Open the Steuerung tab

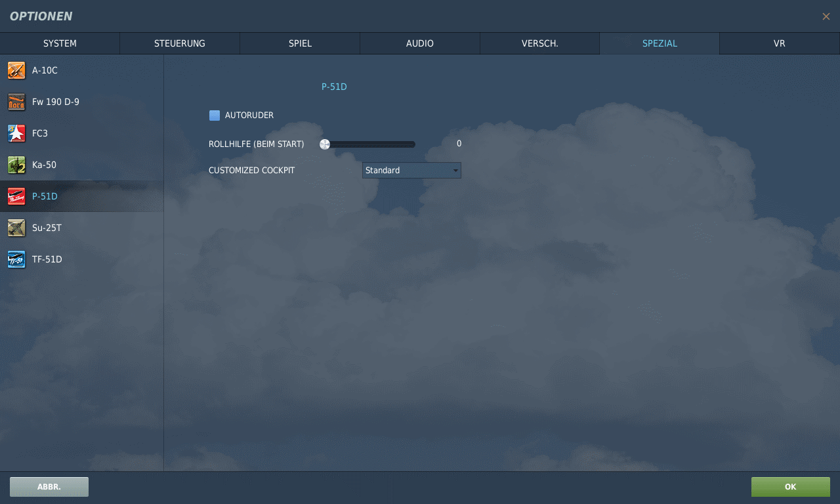[x=179, y=43]
